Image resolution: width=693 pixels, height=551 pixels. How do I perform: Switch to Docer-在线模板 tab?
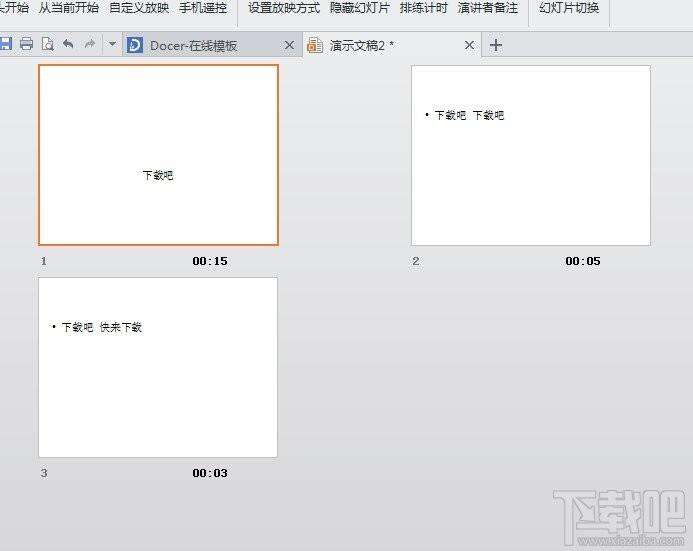coord(194,45)
